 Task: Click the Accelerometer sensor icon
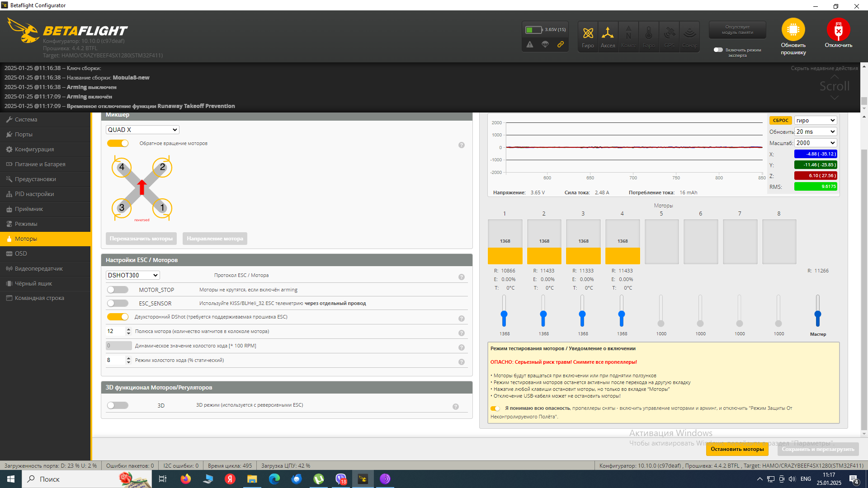pyautogui.click(x=608, y=37)
